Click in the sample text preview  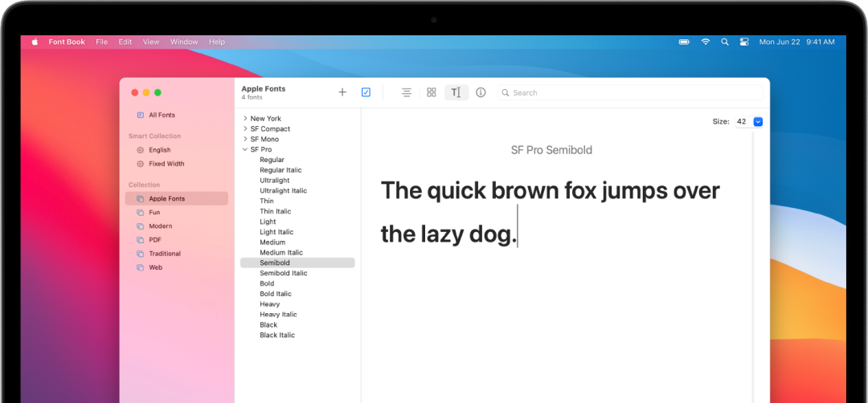click(551, 212)
